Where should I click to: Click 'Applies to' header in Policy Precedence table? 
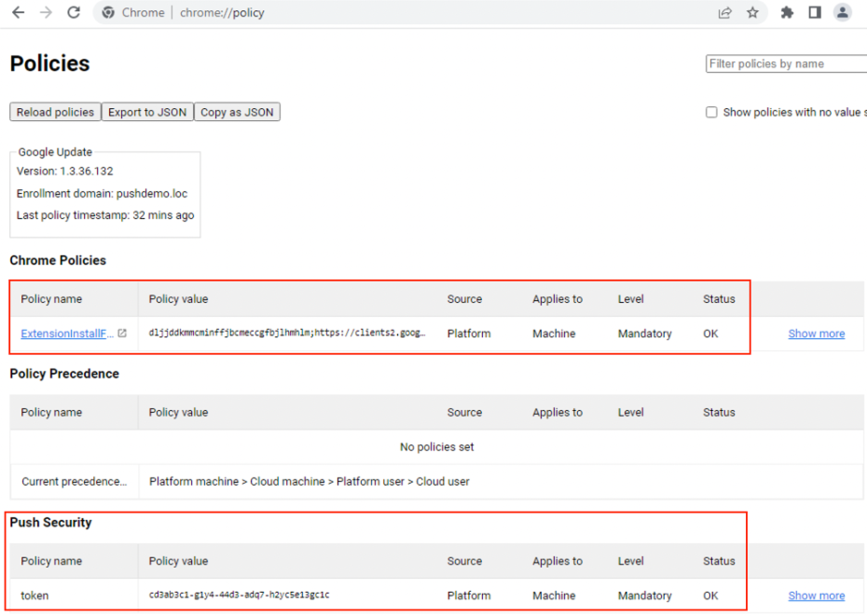point(557,413)
